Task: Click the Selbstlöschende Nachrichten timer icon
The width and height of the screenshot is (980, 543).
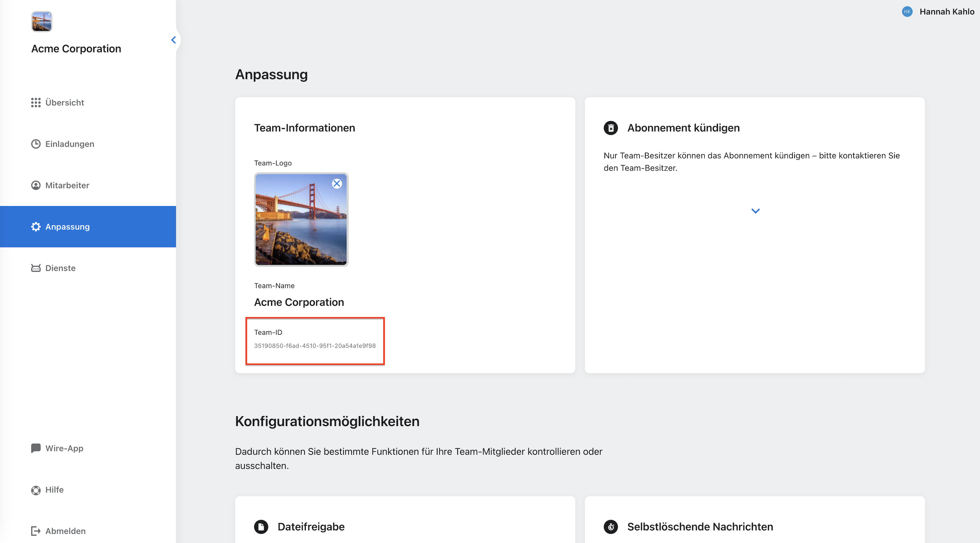Action: 611,527
